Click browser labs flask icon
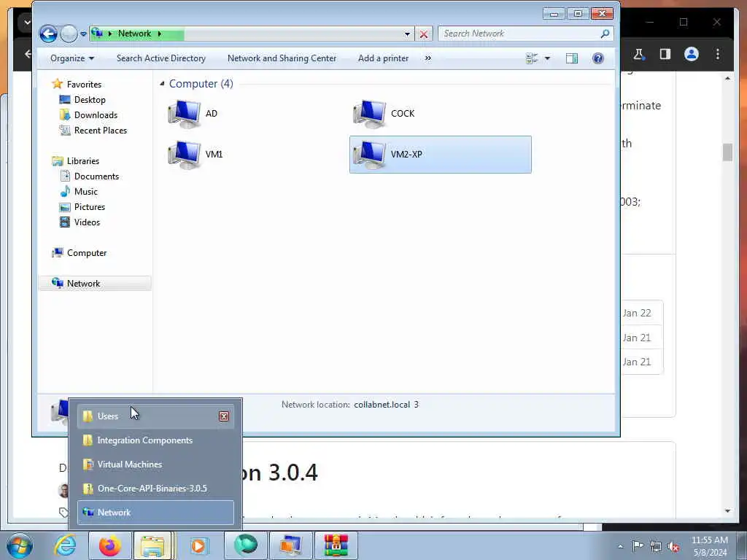This screenshot has height=560, width=747. coord(639,54)
